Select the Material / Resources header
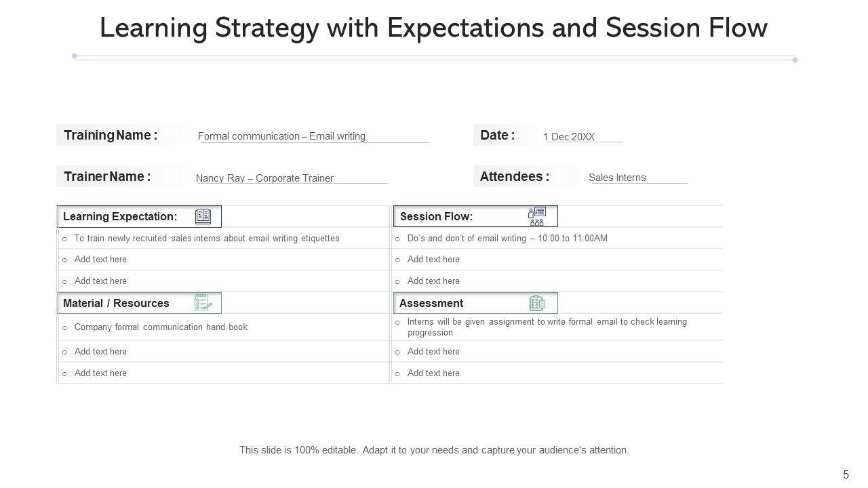Image resolution: width=868 pixels, height=488 pixels. click(x=116, y=304)
